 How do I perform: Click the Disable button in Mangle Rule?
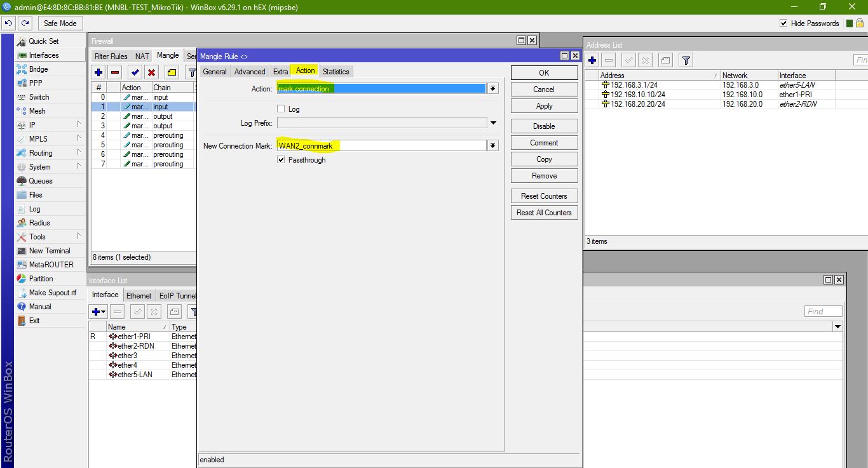(x=544, y=126)
